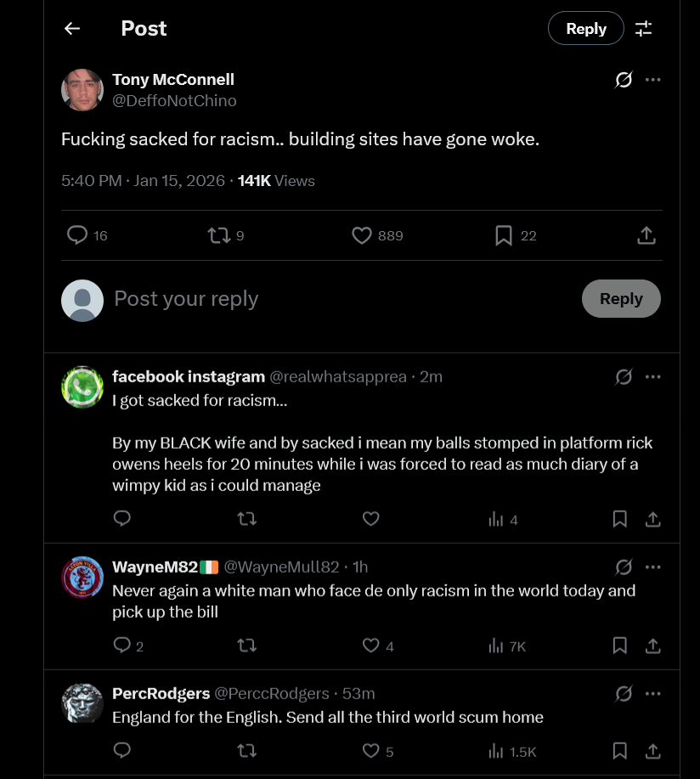This screenshot has width=700, height=779.
Task: Open comment replies on main post
Action: (x=77, y=235)
